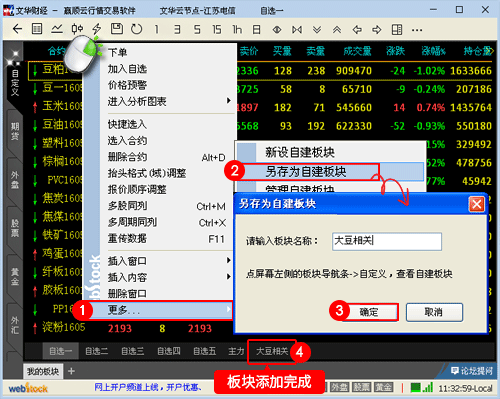Expand 插入窗口 submenu

pos(168,261)
